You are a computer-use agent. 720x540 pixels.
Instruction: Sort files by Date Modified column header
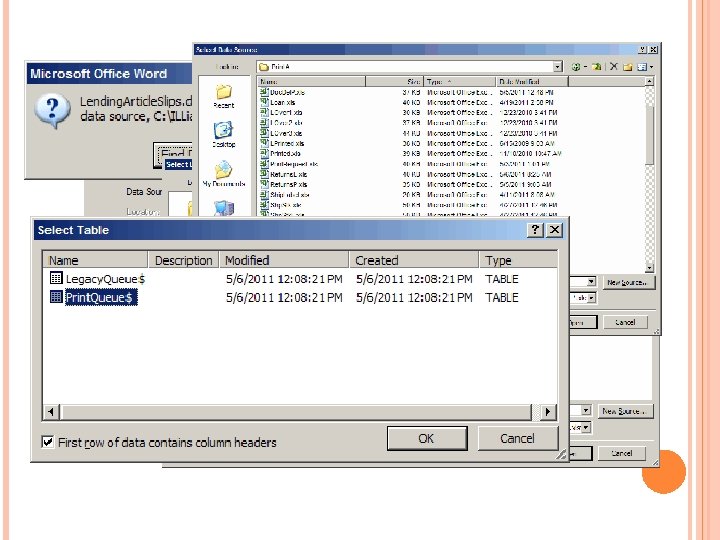point(532,81)
